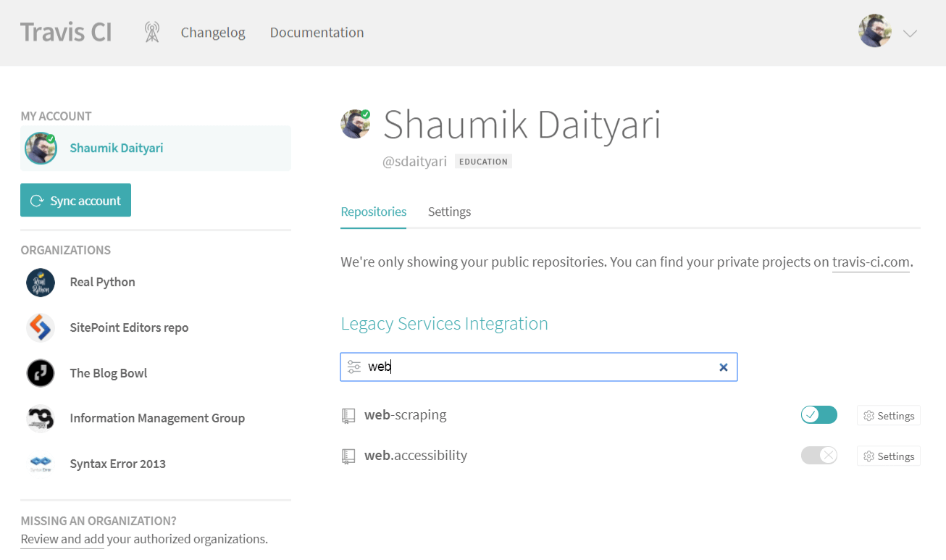This screenshot has width=946, height=560.
Task: Click the Syntax Error 2013 organization icon
Action: 40,463
